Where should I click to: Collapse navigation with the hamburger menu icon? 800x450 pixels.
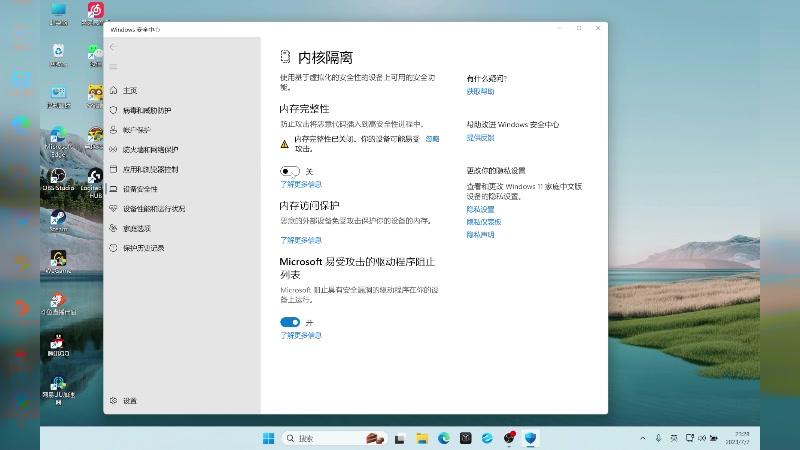click(113, 67)
